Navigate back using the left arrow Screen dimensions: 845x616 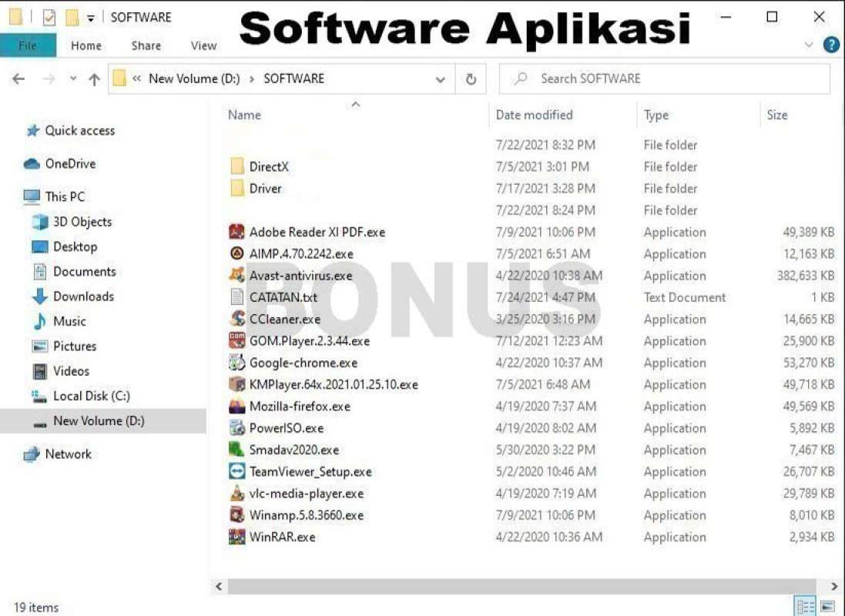pyautogui.click(x=18, y=79)
